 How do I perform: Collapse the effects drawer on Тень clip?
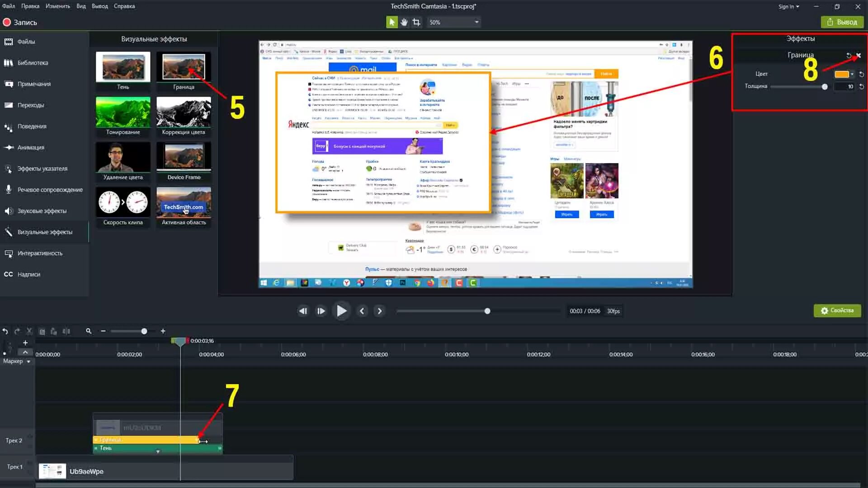click(x=158, y=451)
